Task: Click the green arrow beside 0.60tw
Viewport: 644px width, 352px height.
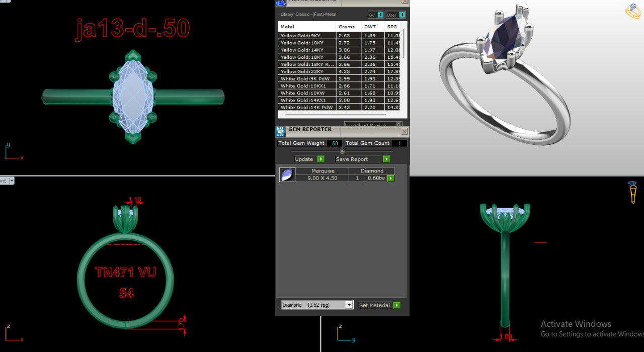Action: tap(391, 178)
